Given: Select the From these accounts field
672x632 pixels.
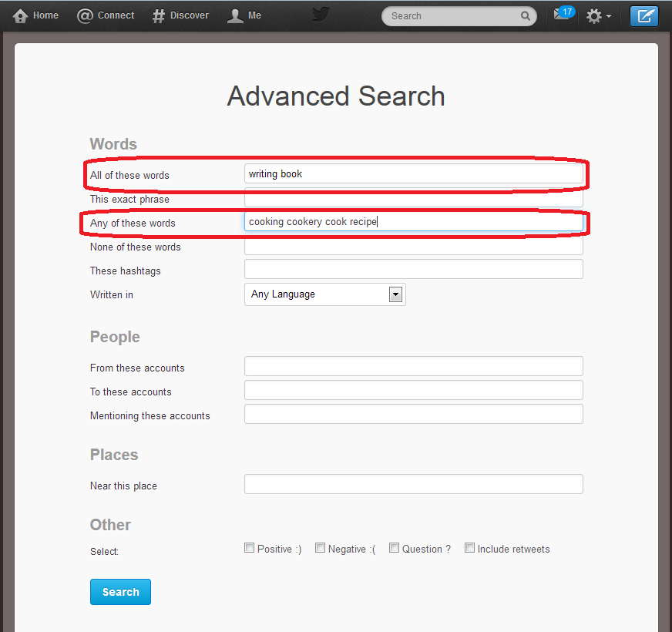Looking at the screenshot, I should click(x=413, y=367).
